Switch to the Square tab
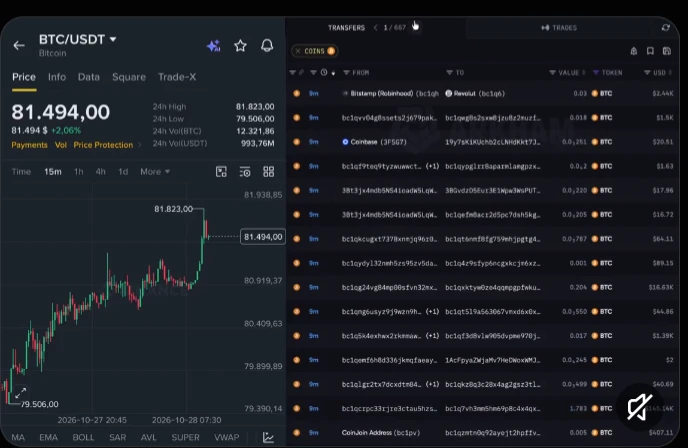 click(129, 77)
